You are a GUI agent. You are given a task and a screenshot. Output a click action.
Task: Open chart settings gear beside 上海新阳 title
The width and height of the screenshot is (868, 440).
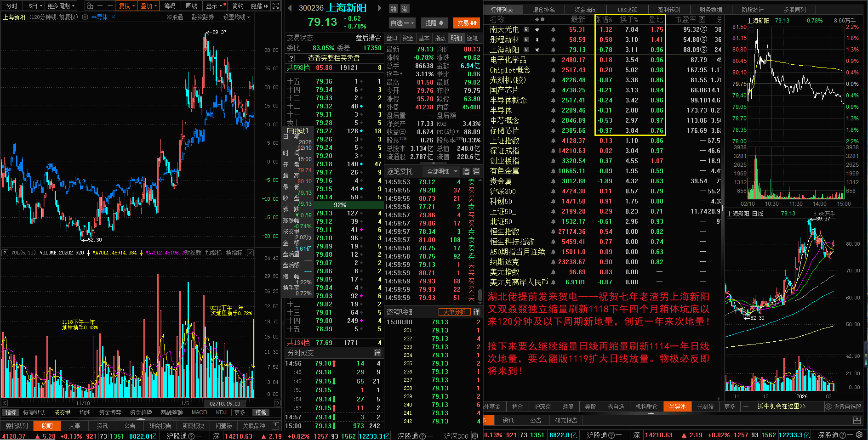pos(85,17)
